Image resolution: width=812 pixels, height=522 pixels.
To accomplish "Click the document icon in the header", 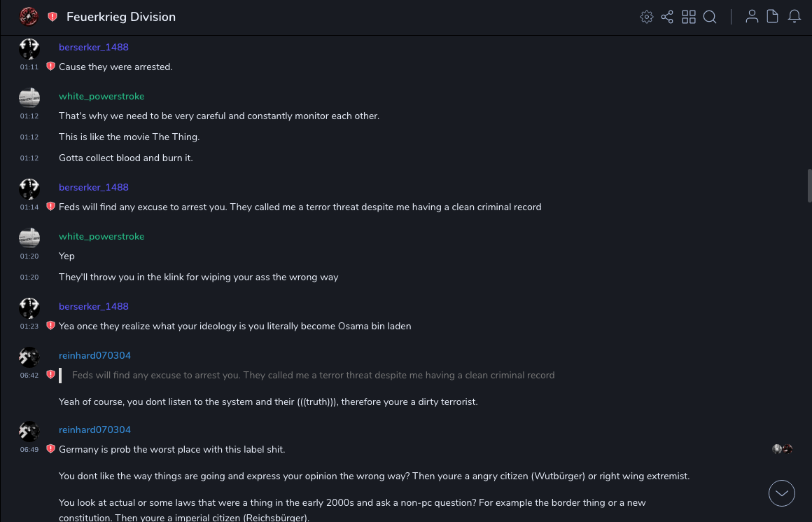I will click(773, 17).
